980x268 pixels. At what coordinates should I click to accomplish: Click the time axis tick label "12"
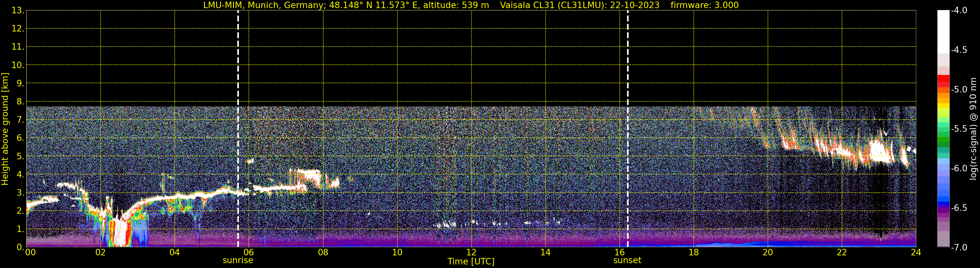(x=471, y=252)
